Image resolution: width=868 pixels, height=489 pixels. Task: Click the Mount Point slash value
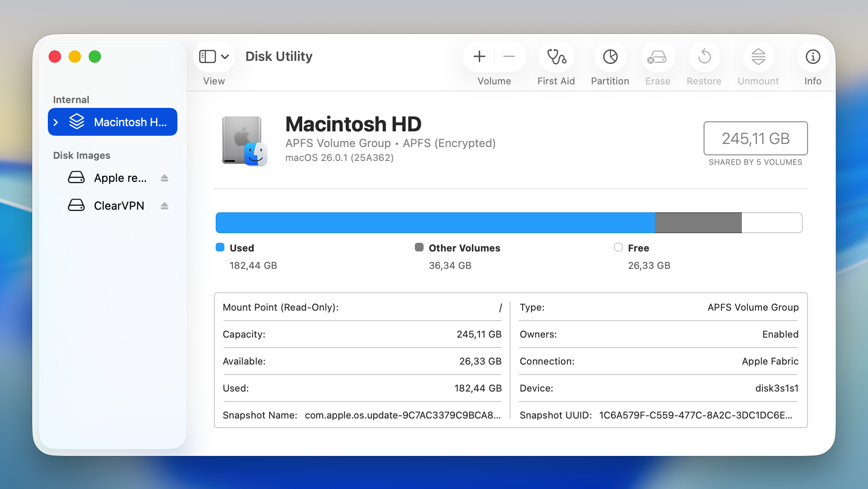[x=501, y=308]
